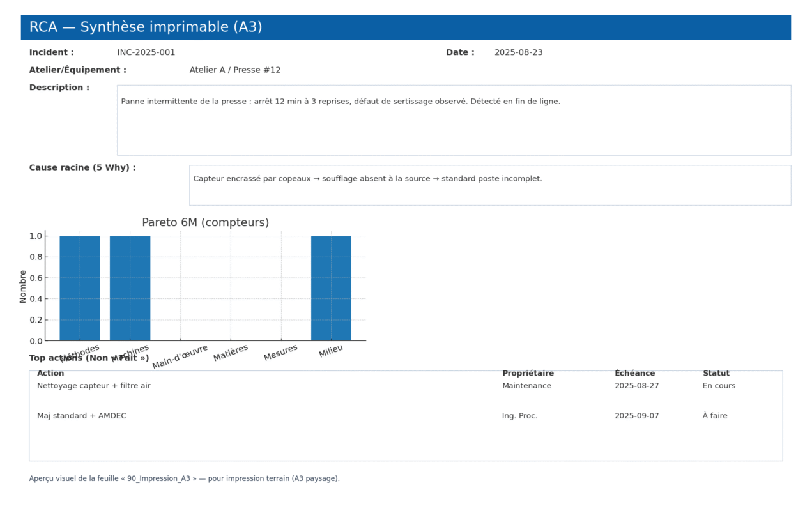Click the Cause racine (5 Why) text box
The height and width of the screenshot is (511, 812).
click(489, 185)
